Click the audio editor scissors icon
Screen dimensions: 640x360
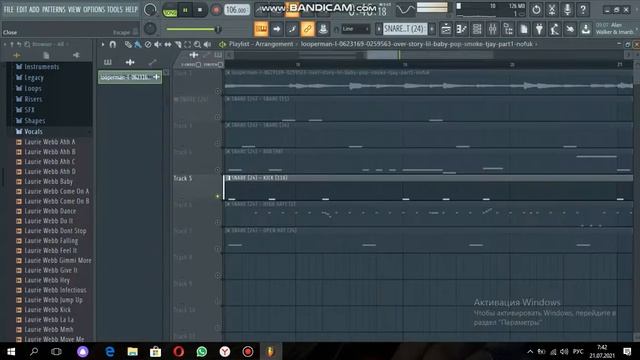coord(552,9)
